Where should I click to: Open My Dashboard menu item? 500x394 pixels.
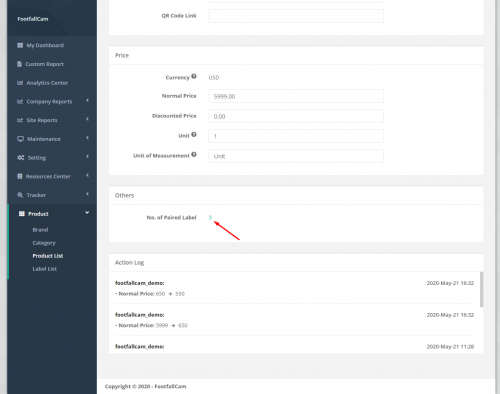(x=45, y=45)
